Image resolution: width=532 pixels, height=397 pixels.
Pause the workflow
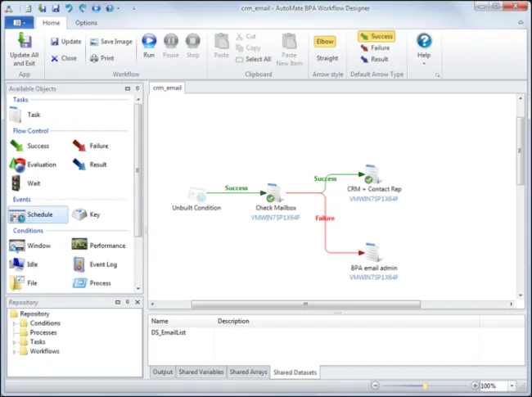click(x=171, y=46)
